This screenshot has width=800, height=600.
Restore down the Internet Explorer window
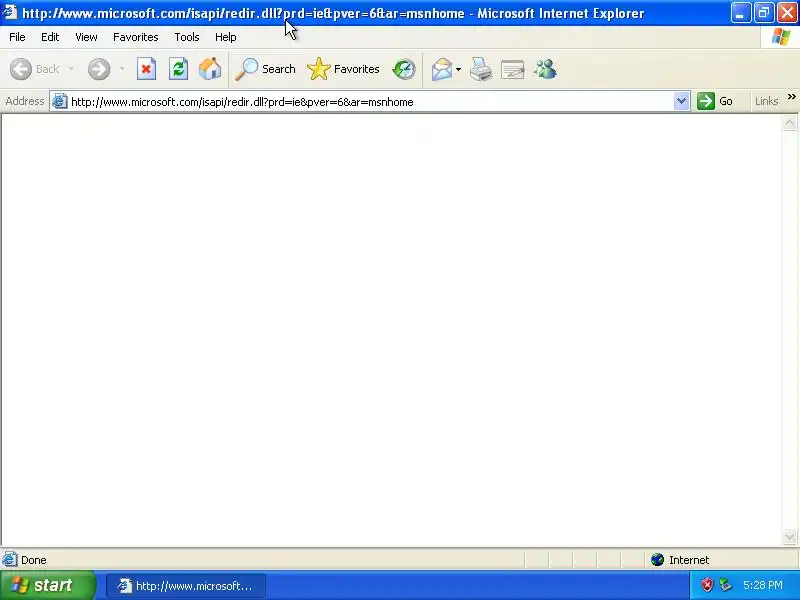tap(764, 13)
